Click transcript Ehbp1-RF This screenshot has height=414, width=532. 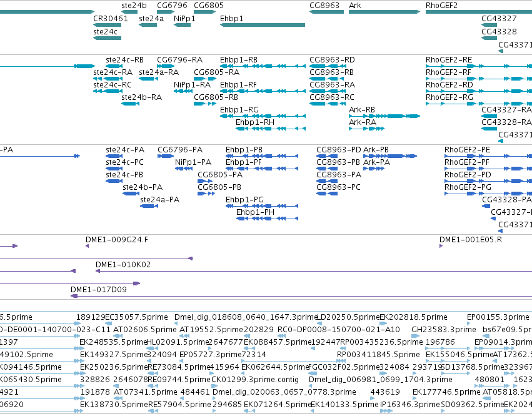point(238,85)
